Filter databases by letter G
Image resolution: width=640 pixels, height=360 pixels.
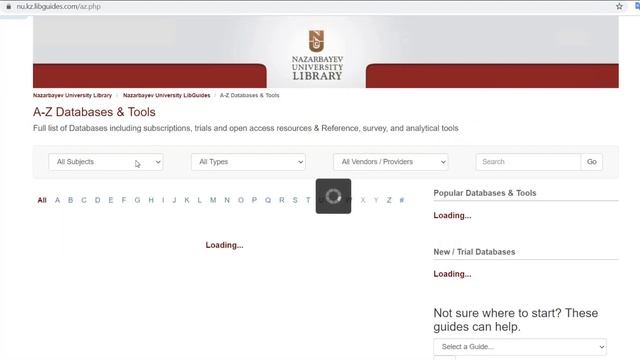click(x=137, y=200)
